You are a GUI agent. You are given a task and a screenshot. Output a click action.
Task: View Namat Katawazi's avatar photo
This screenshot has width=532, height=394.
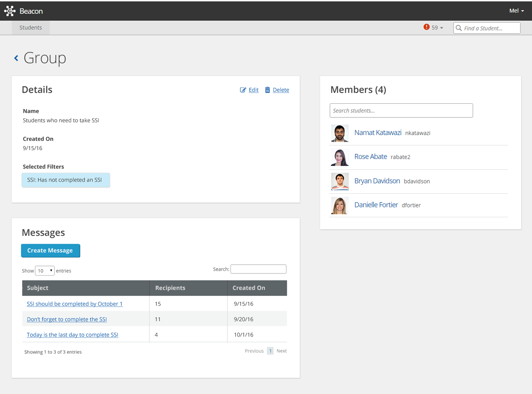pos(340,133)
